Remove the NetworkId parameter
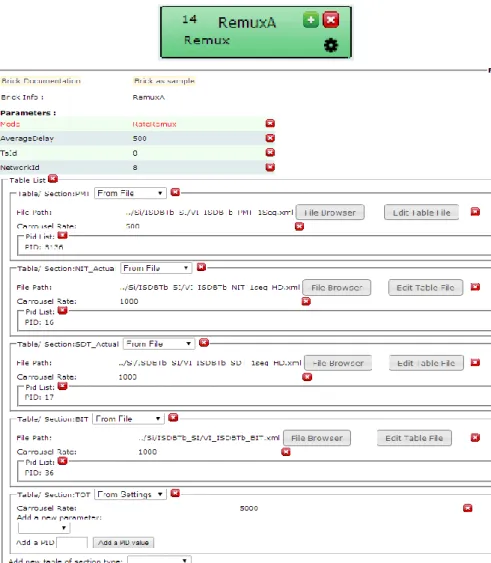Screen dimensions: 491x563 click(x=270, y=167)
